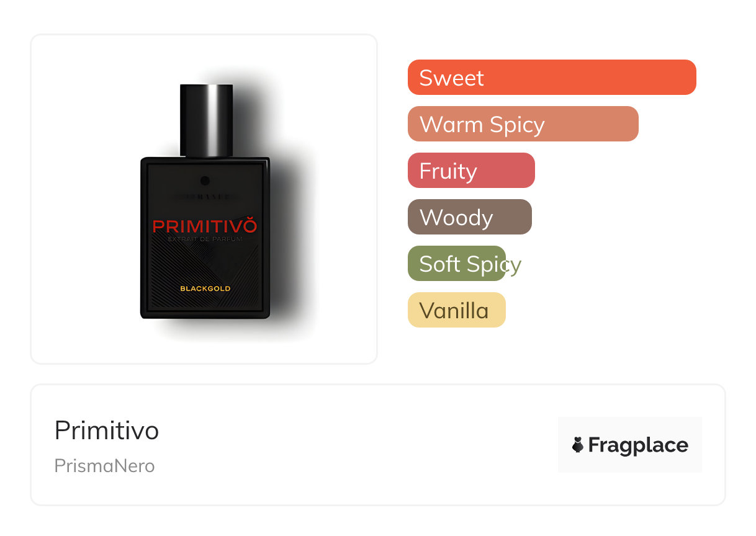756x536 pixels.
Task: Pick the brown Woody accord bar
Action: (x=470, y=217)
